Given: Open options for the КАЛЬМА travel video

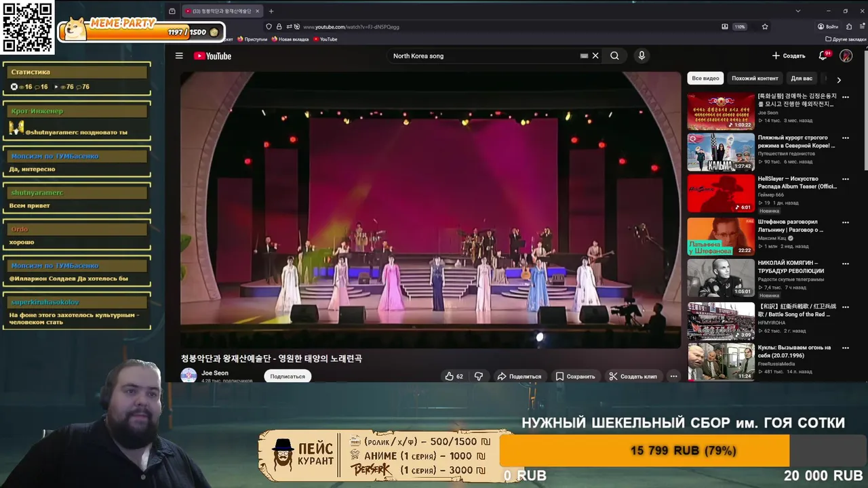Looking at the screenshot, I should (x=846, y=138).
